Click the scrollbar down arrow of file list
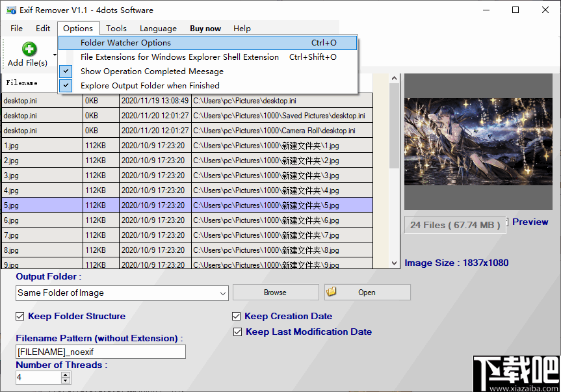Screen dimensions: 561x392 pyautogui.click(x=394, y=261)
